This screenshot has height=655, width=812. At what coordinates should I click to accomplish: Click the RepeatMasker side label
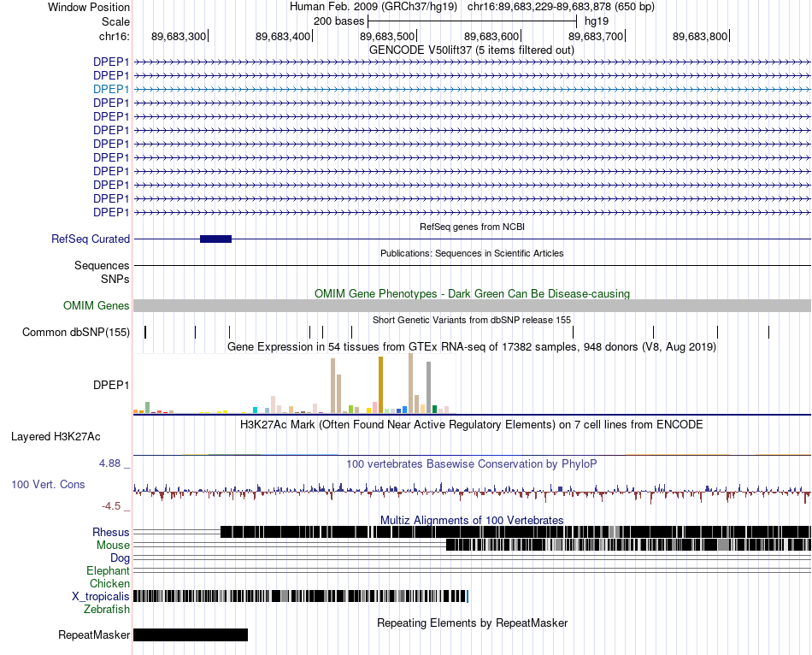(94, 634)
